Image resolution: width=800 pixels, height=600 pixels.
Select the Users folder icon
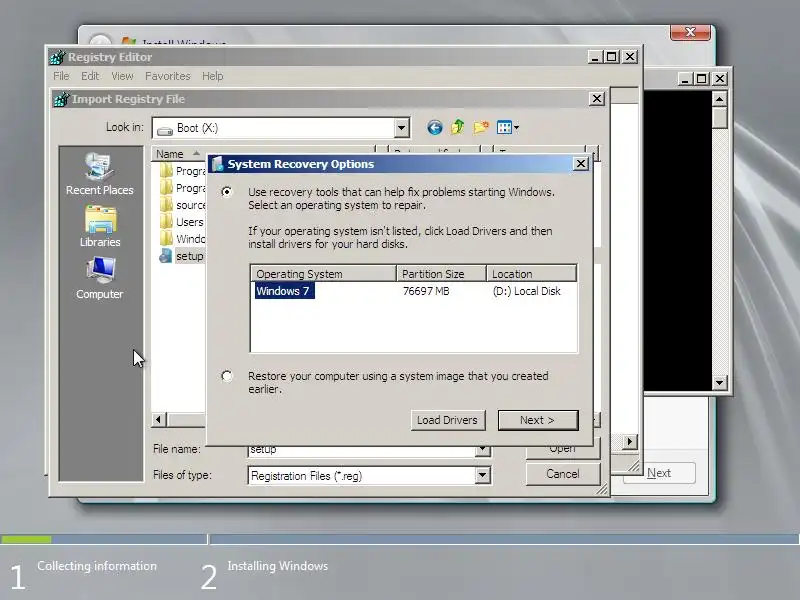pos(166,222)
